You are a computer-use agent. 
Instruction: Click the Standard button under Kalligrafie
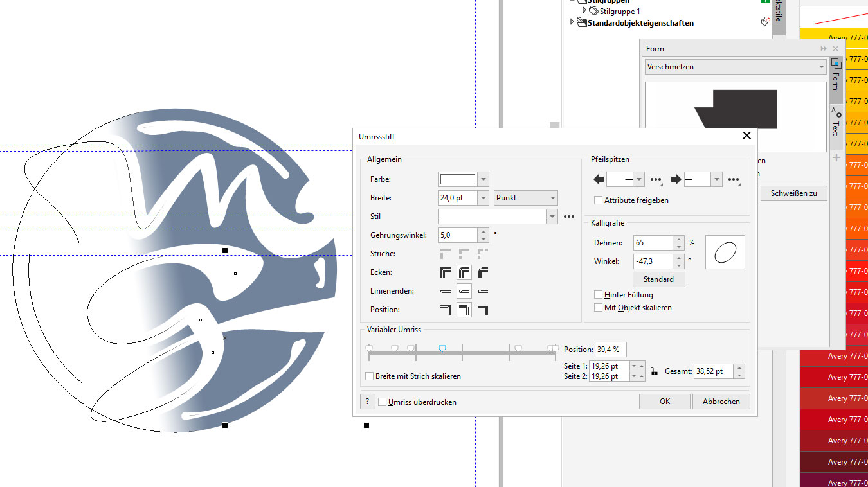(x=659, y=279)
